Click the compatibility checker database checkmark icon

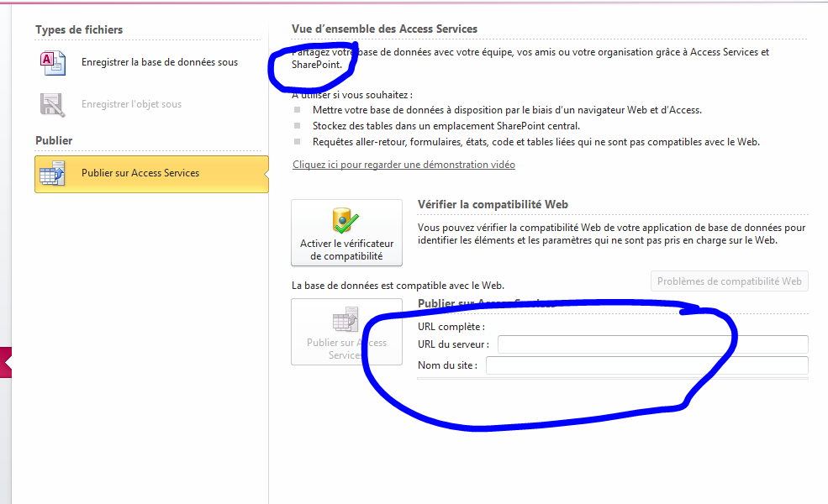pyautogui.click(x=345, y=221)
